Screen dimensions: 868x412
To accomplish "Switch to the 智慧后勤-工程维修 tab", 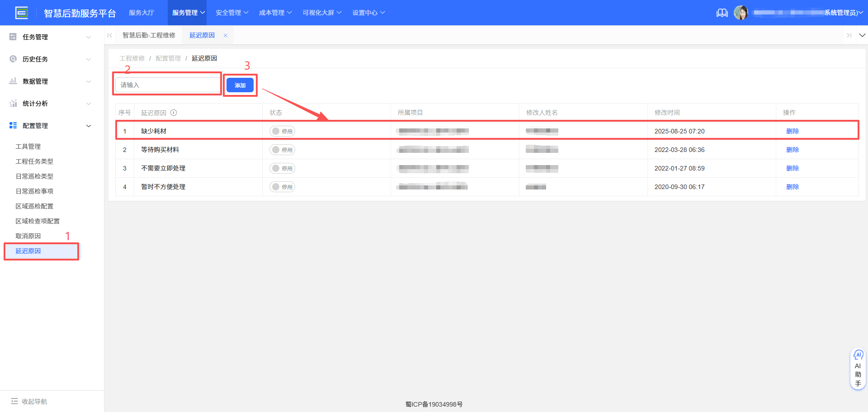I will coord(149,35).
